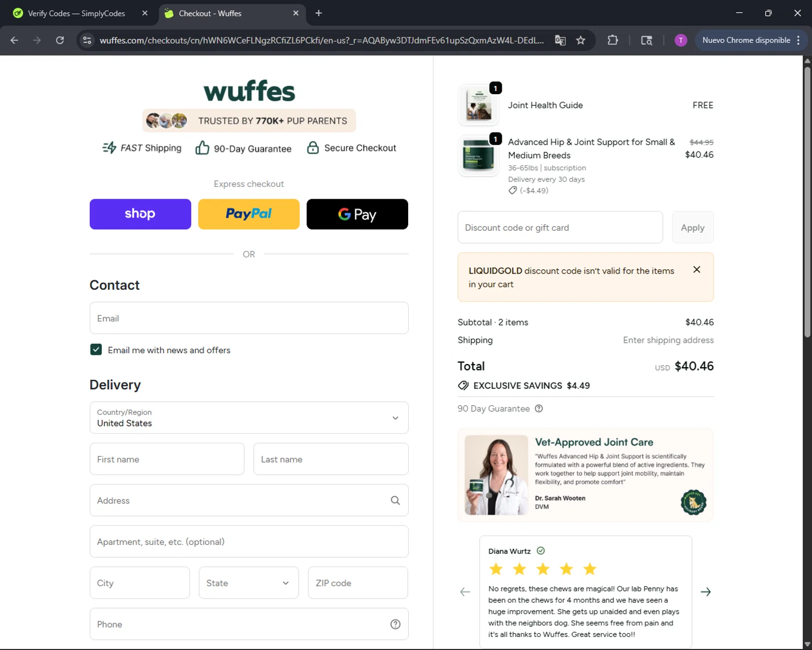This screenshot has height=650, width=812.
Task: Click the City field
Action: click(x=140, y=583)
